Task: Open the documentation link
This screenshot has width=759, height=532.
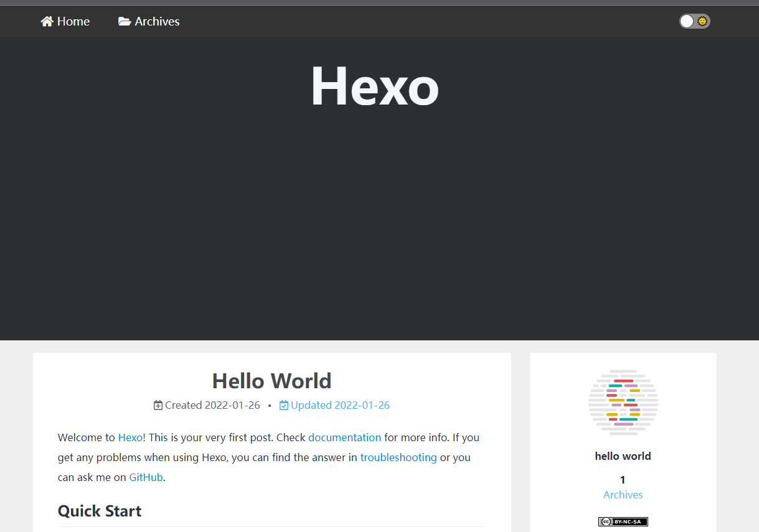Action: (344, 437)
